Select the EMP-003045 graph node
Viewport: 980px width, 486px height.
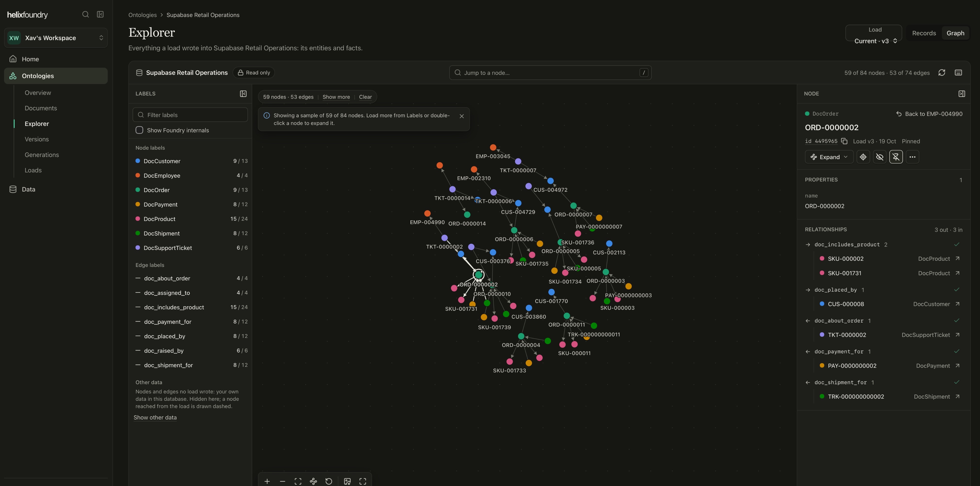[493, 147]
